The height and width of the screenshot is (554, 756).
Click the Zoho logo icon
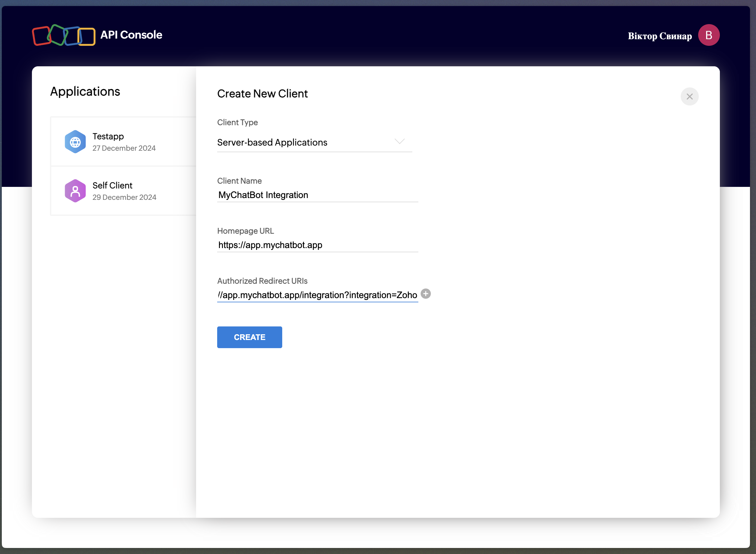pos(64,35)
